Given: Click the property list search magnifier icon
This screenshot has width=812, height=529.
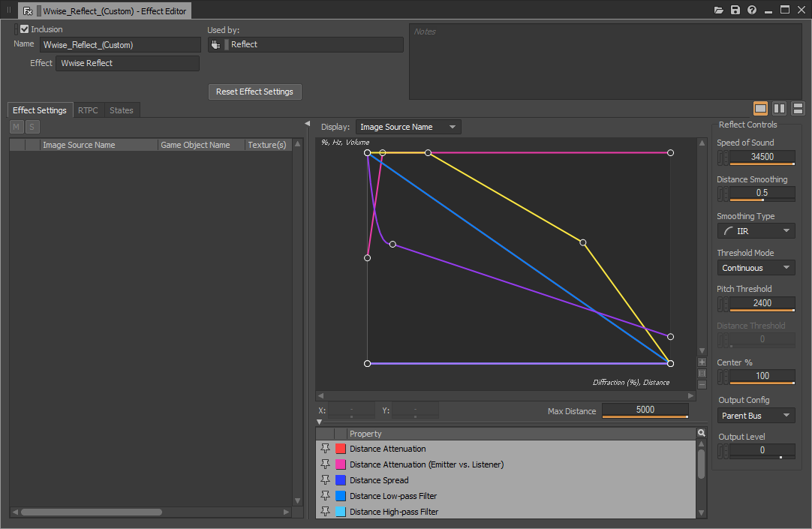Looking at the screenshot, I should 701,433.
